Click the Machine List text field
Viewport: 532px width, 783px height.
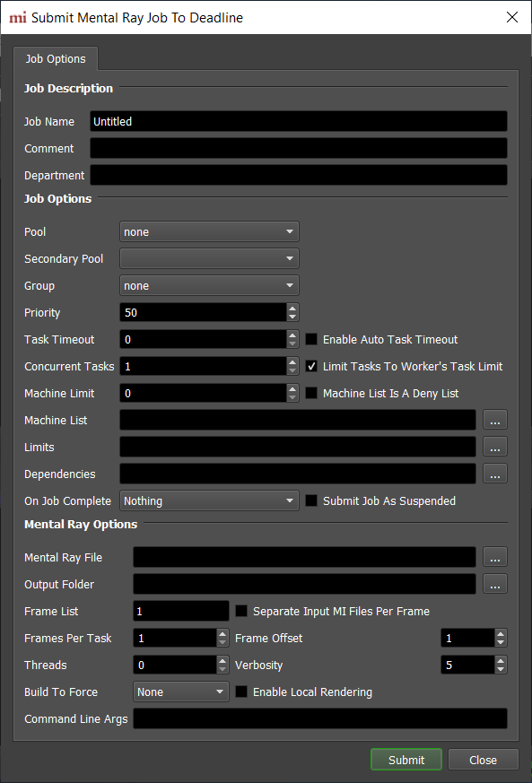point(298,420)
